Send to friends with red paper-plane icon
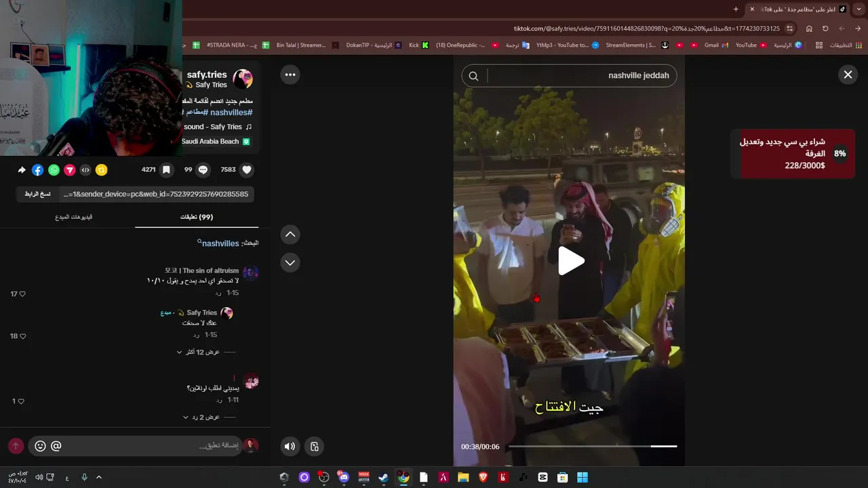 click(69, 170)
